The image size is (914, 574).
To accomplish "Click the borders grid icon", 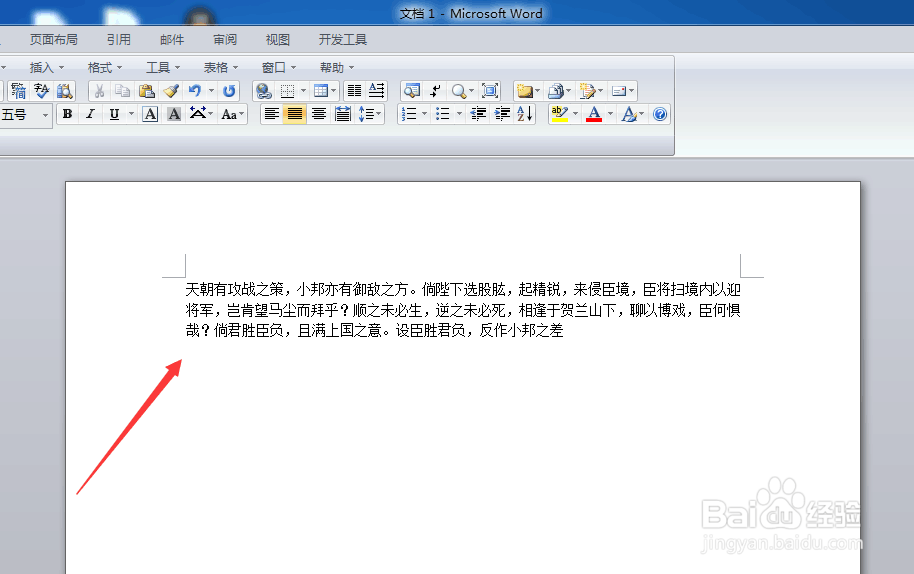I will click(x=287, y=91).
